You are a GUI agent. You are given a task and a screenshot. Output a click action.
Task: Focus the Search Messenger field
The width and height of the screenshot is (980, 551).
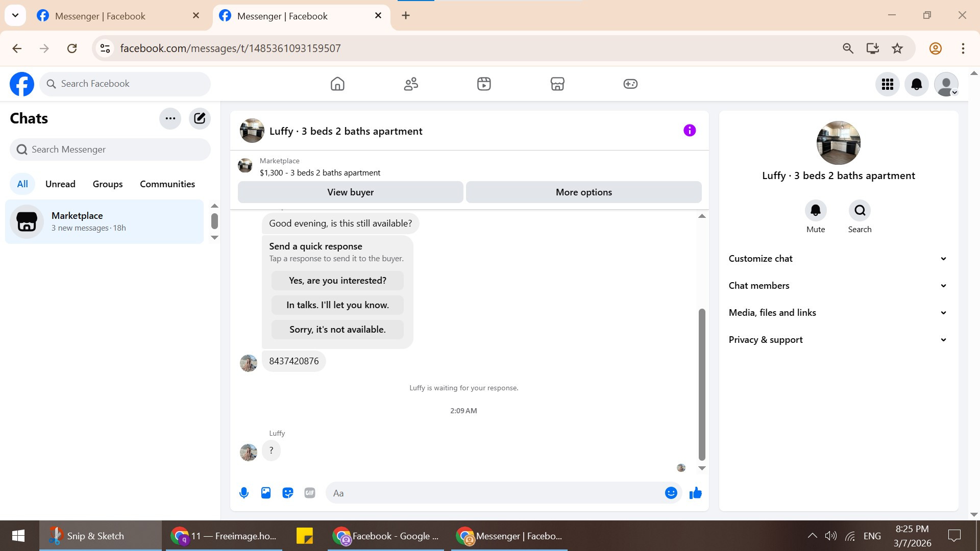pos(110,149)
